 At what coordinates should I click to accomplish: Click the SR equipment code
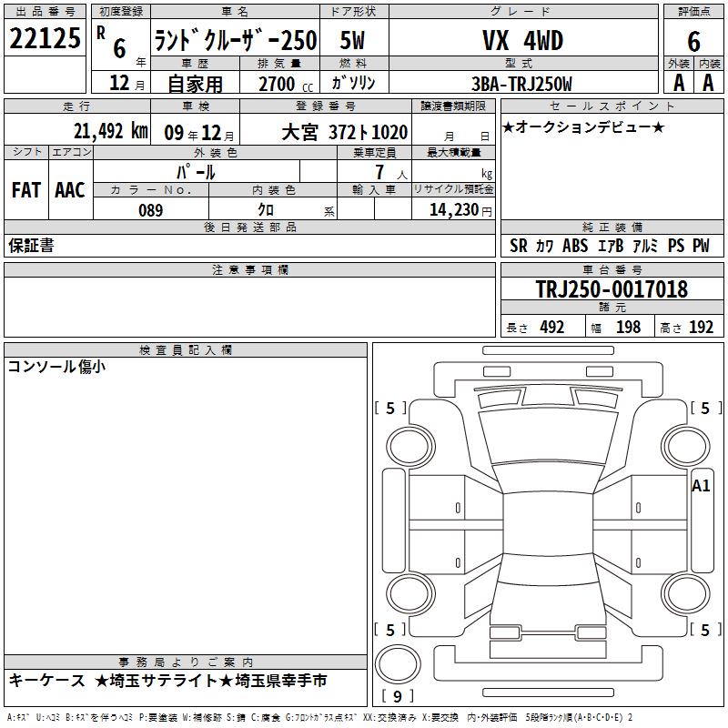[x=519, y=246]
